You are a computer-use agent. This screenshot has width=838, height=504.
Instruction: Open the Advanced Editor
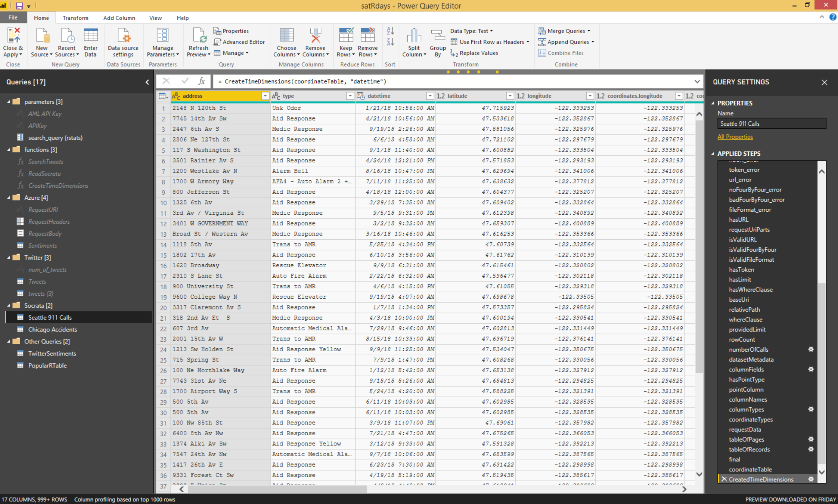tap(239, 42)
